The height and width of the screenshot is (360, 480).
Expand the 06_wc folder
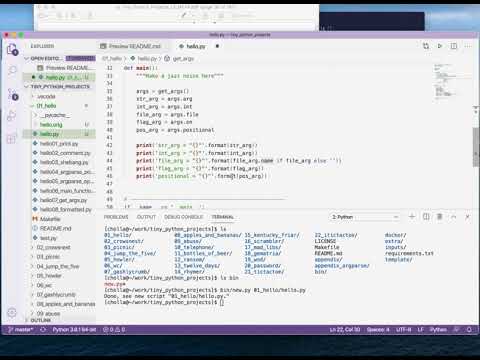[x=44, y=285]
